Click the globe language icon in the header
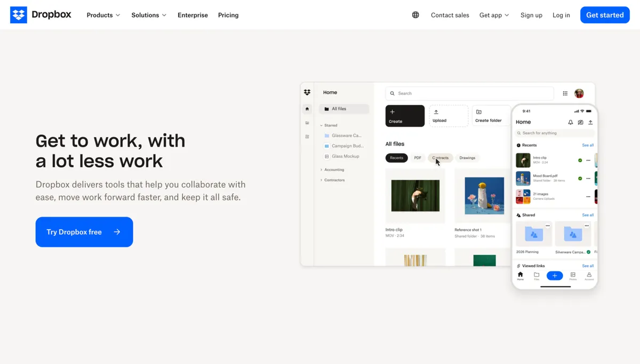The width and height of the screenshot is (640, 364). coord(415,15)
